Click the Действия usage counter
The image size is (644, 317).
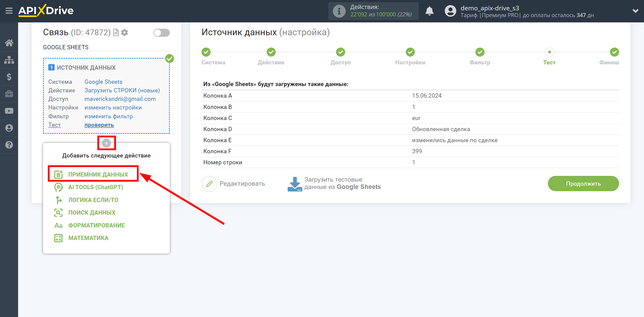(x=374, y=11)
